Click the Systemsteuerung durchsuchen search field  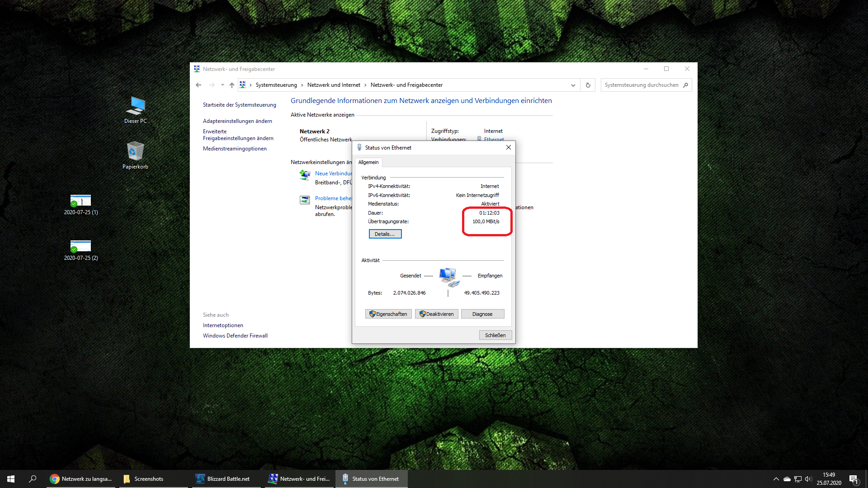(642, 85)
